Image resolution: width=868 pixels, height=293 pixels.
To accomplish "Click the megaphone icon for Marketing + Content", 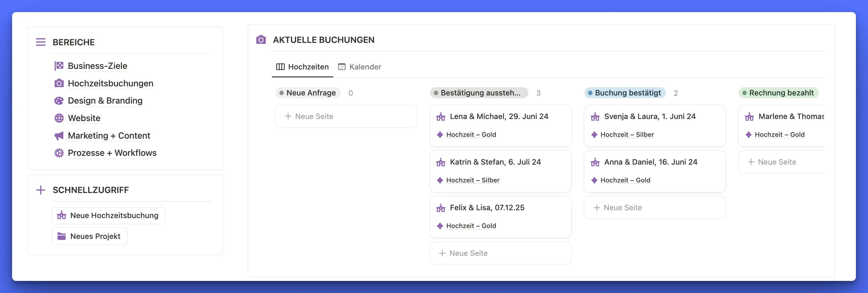I will pyautogui.click(x=59, y=136).
